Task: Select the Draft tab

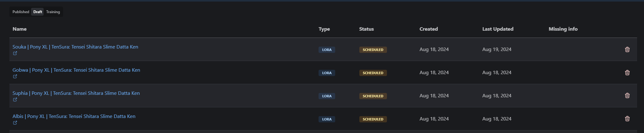Action: (x=38, y=12)
